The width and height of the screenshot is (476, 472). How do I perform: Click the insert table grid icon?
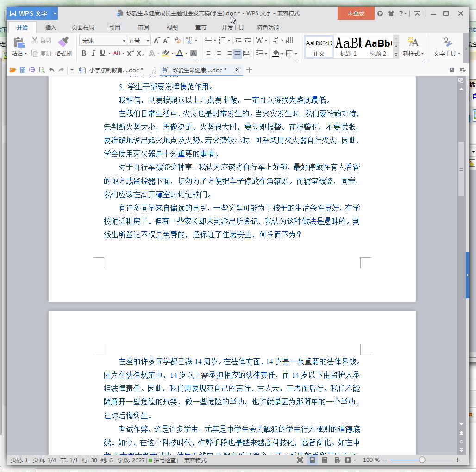tap(289, 40)
